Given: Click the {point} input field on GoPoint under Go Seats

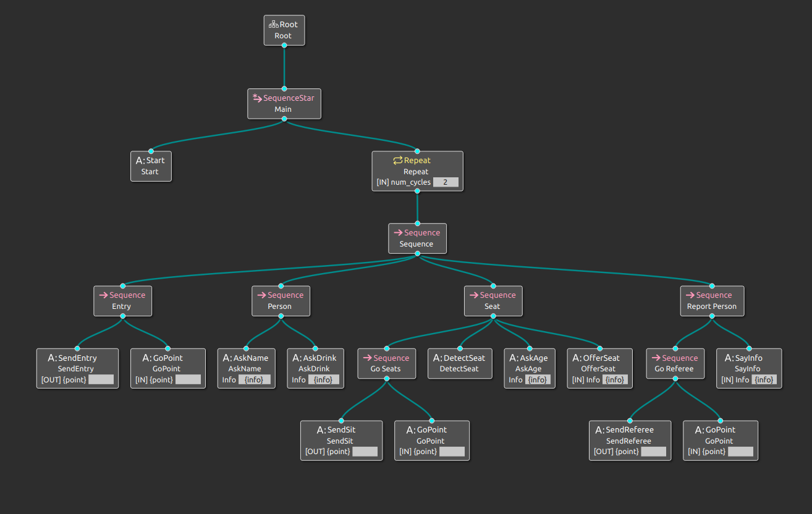Looking at the screenshot, I should pyautogui.click(x=451, y=451).
